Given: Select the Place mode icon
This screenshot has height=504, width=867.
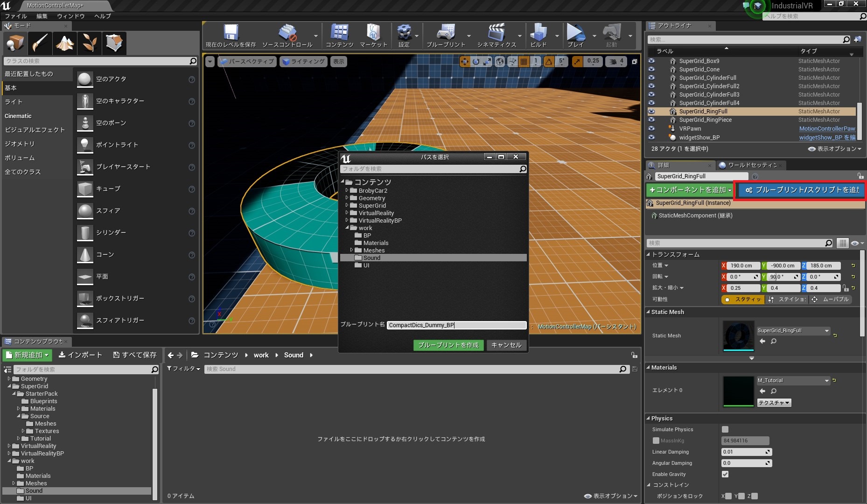Looking at the screenshot, I should point(15,43).
